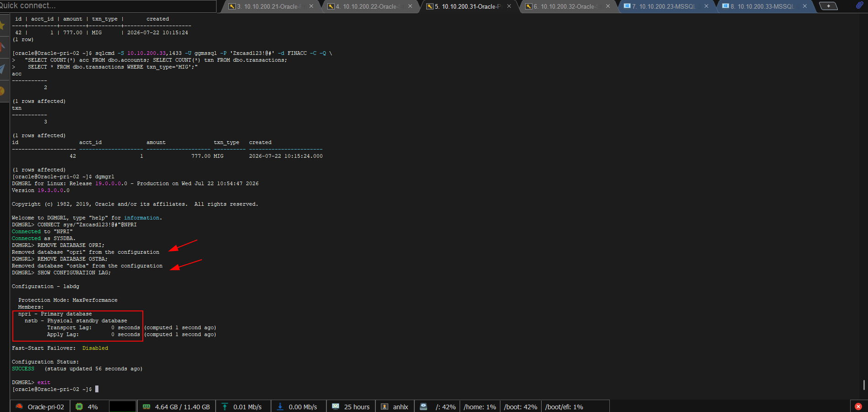Click the download speed arrow icon
868x412 pixels.
[280, 407]
